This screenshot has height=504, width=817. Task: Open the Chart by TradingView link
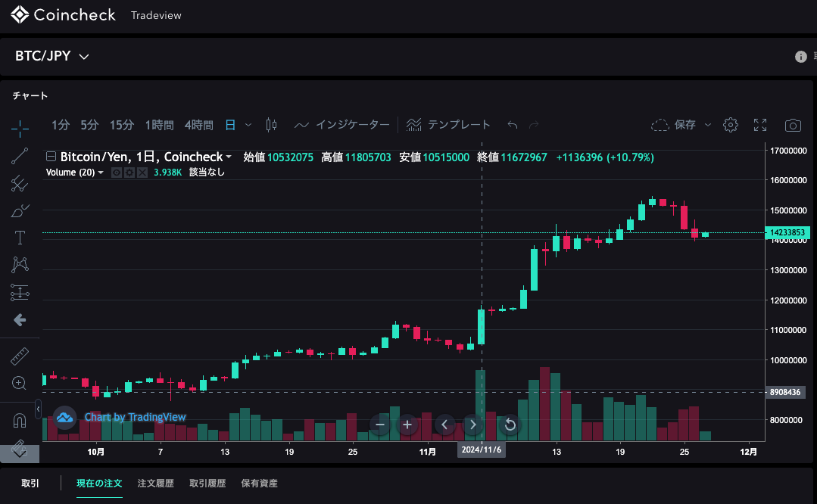[135, 417]
